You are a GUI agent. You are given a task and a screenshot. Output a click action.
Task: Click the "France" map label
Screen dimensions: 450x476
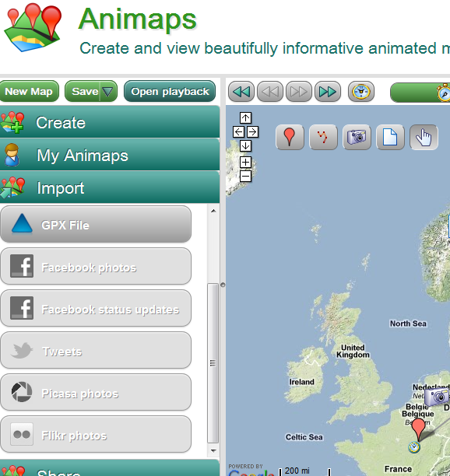point(398,469)
